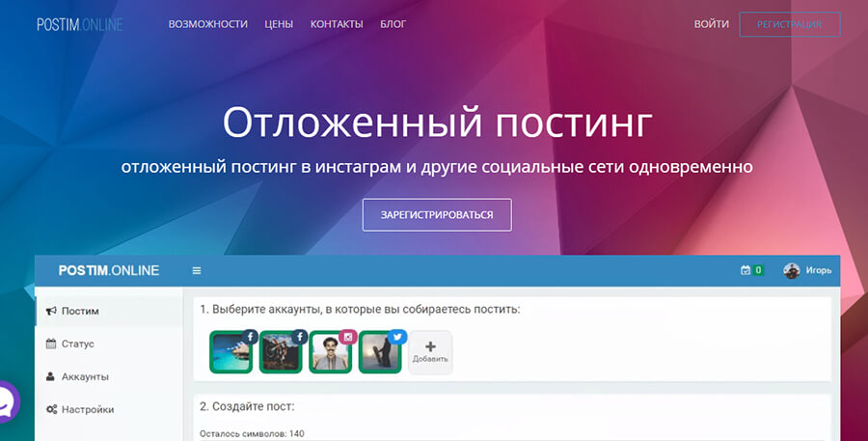Viewport: 868px width, 441px height.
Task: Click the calendar icon beside Статус
Action: pos(51,344)
